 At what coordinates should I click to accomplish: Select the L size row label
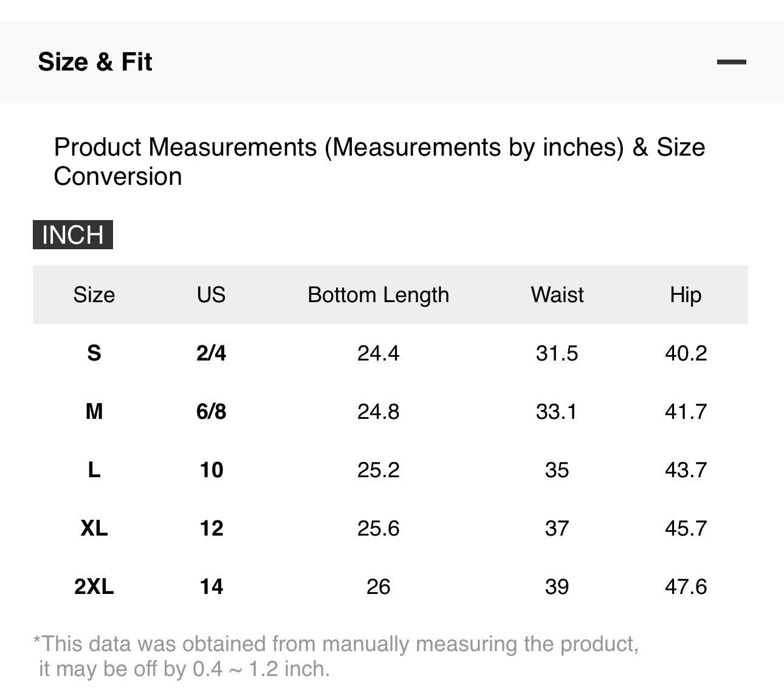click(x=94, y=470)
